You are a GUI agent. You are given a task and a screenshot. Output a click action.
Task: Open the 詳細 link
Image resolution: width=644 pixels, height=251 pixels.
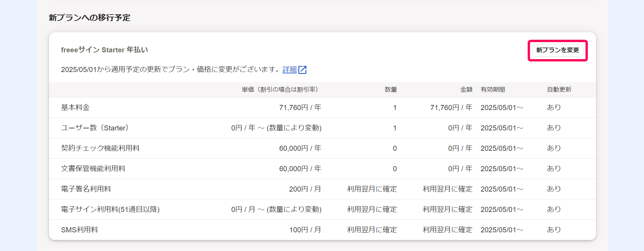(290, 70)
